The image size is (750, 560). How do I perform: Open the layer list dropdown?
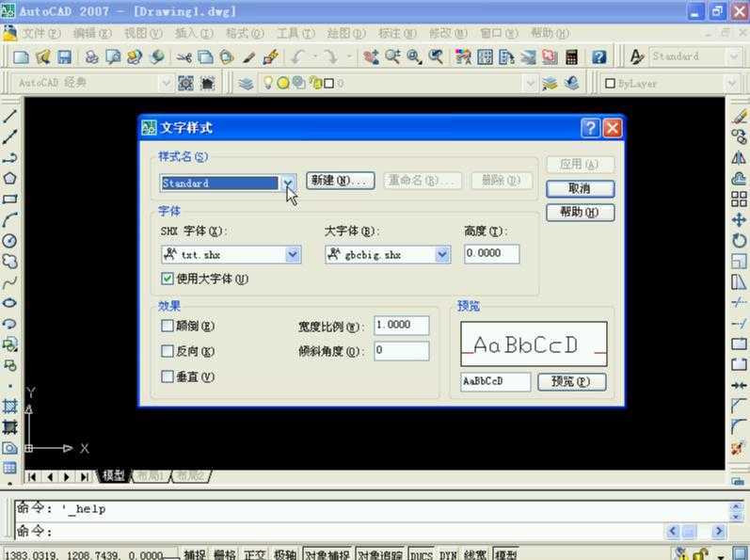pos(530,84)
